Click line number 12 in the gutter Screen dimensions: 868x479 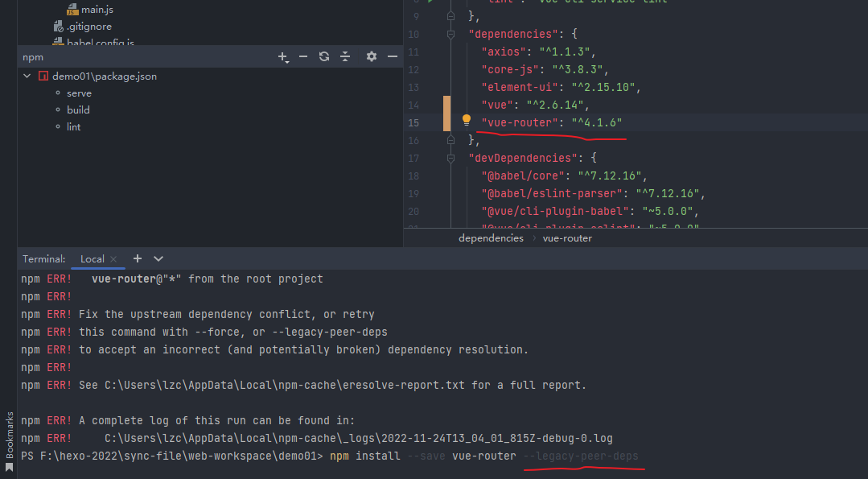413,70
